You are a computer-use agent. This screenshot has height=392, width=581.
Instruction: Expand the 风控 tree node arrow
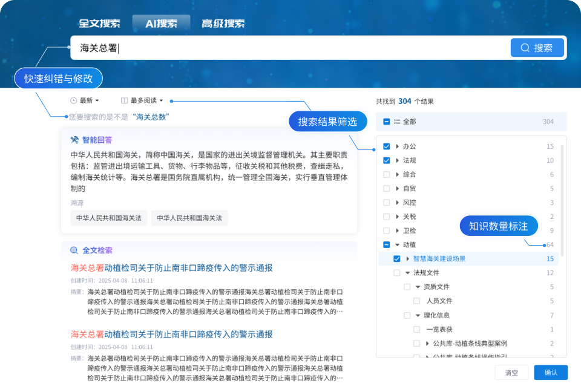[397, 203]
